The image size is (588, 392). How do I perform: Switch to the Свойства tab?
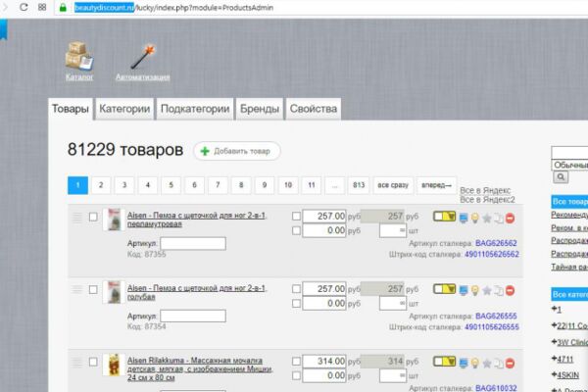(314, 109)
